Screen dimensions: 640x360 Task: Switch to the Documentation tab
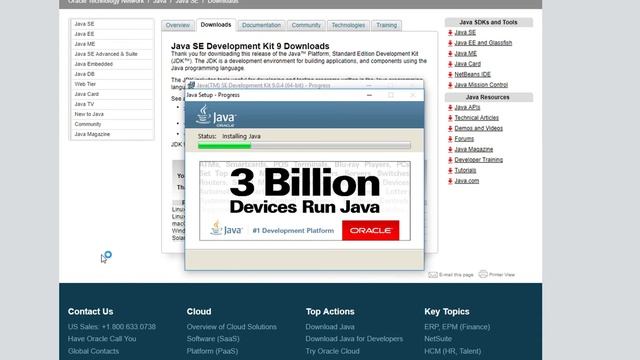pos(261,25)
